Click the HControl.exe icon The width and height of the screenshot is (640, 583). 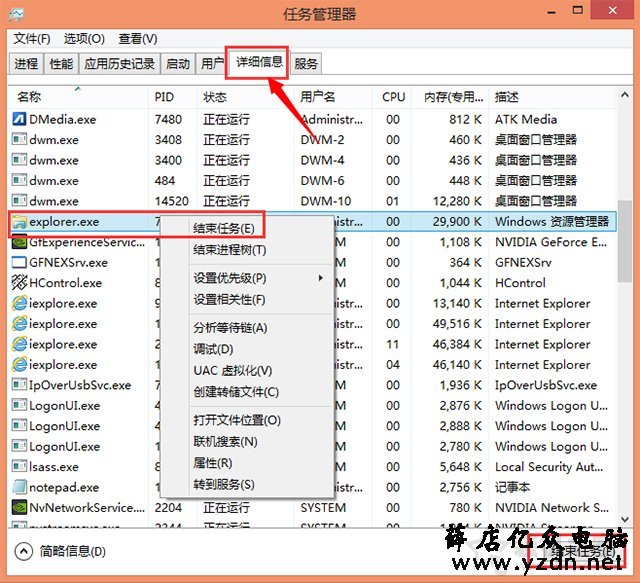coord(19,283)
